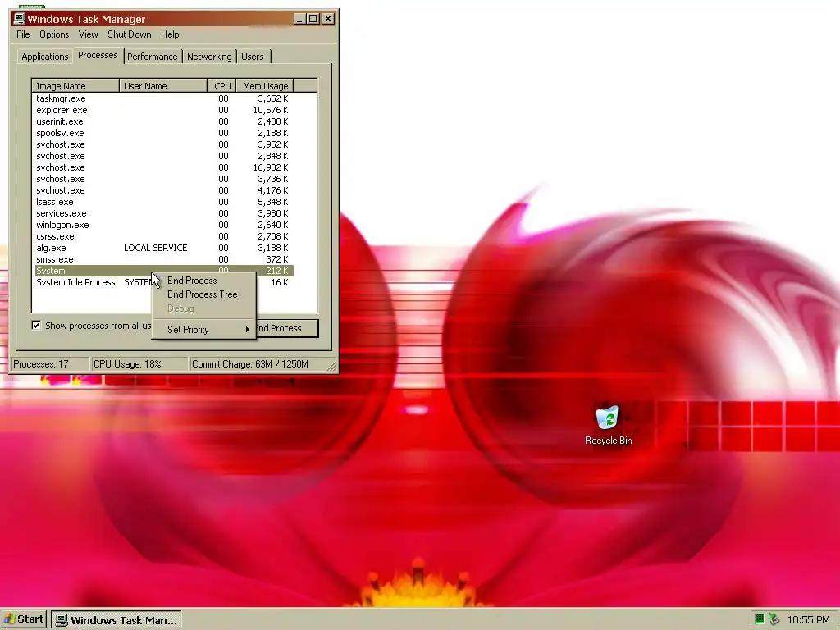Sort by Mem Usage column header
Screen dimensions: 840x630
tap(265, 85)
